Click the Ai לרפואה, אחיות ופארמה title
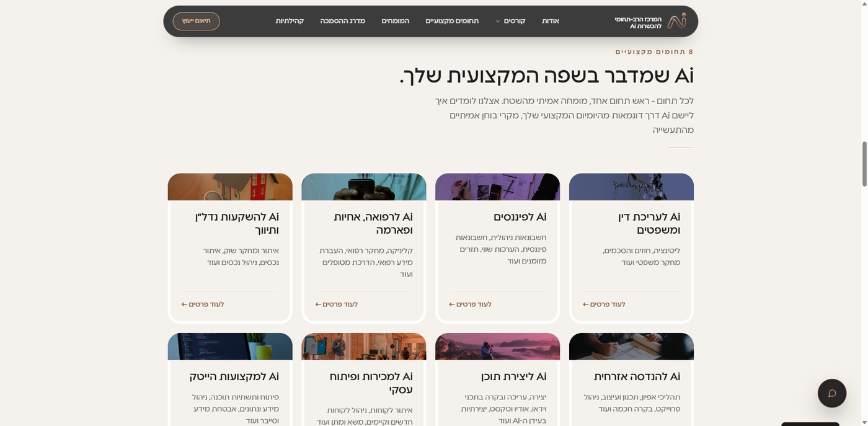This screenshot has width=868, height=426. pyautogui.click(x=373, y=223)
